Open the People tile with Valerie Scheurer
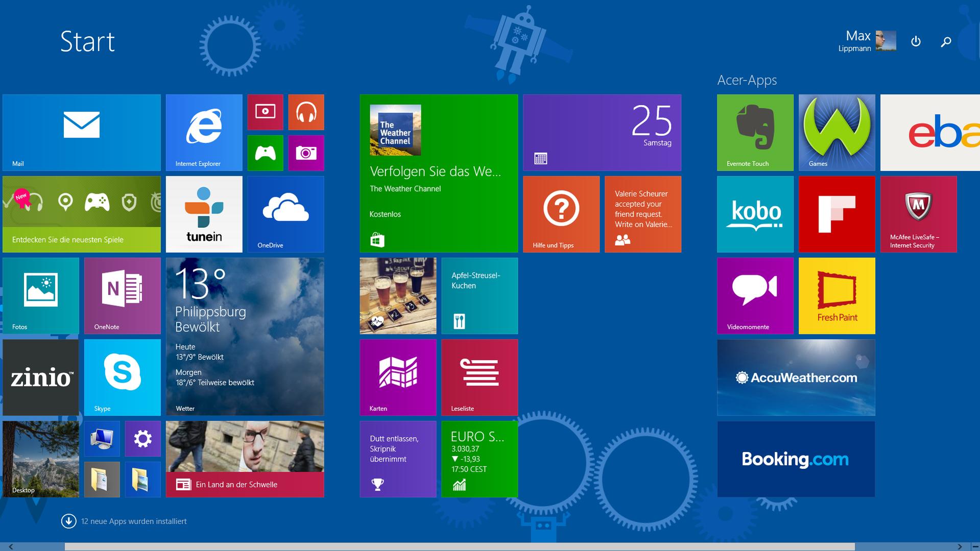Screen dimensions: 980x551 point(643,214)
